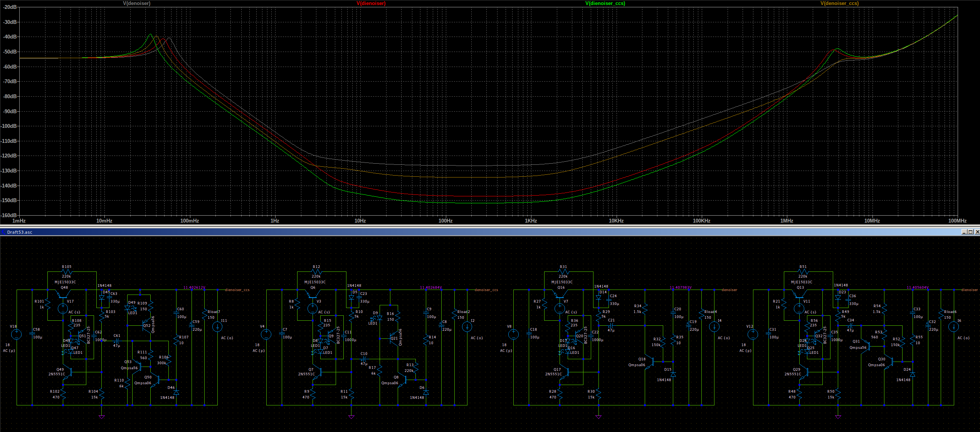The image size is (980, 432).
Task: Select voltage source V8 symbol
Action: [513, 334]
